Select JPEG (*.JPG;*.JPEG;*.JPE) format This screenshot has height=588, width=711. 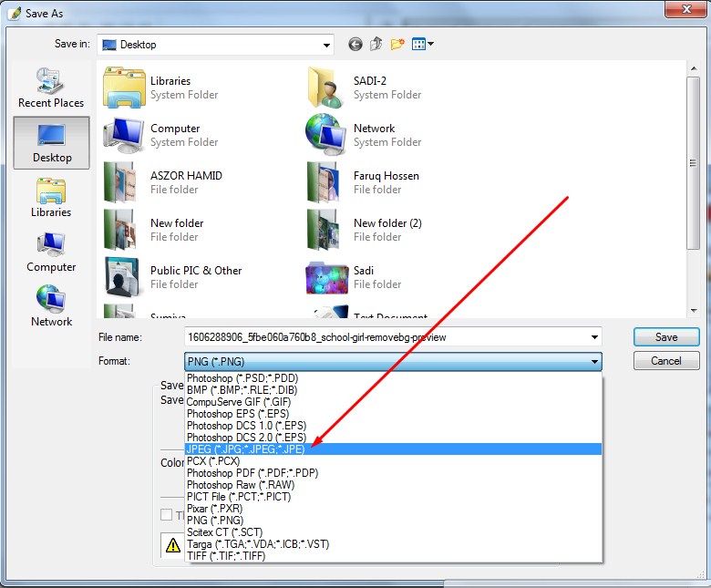pyautogui.click(x=393, y=449)
